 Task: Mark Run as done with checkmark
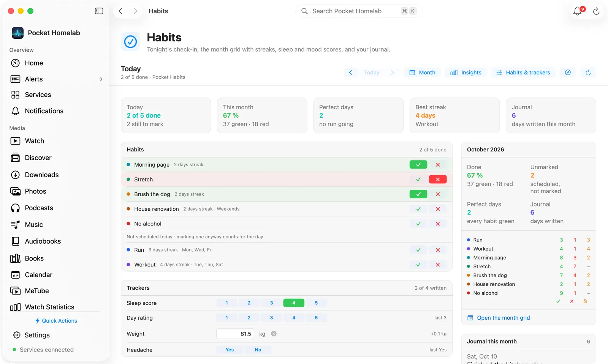[x=418, y=250]
